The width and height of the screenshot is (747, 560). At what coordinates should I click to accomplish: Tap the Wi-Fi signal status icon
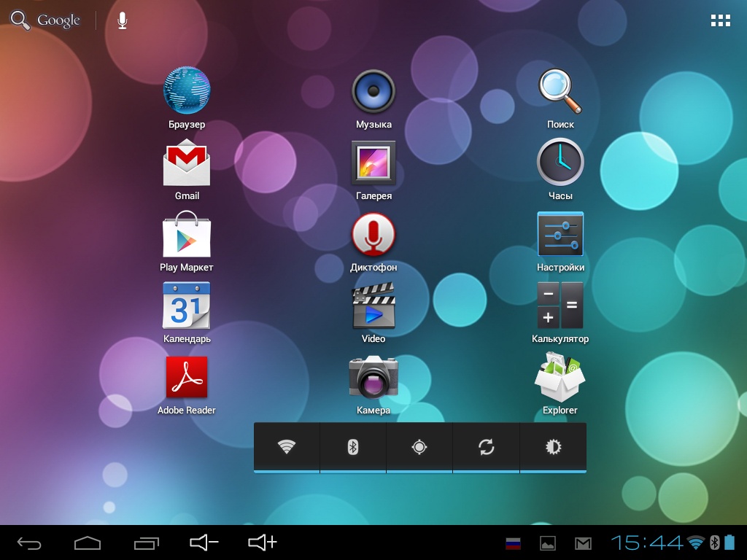[696, 542]
